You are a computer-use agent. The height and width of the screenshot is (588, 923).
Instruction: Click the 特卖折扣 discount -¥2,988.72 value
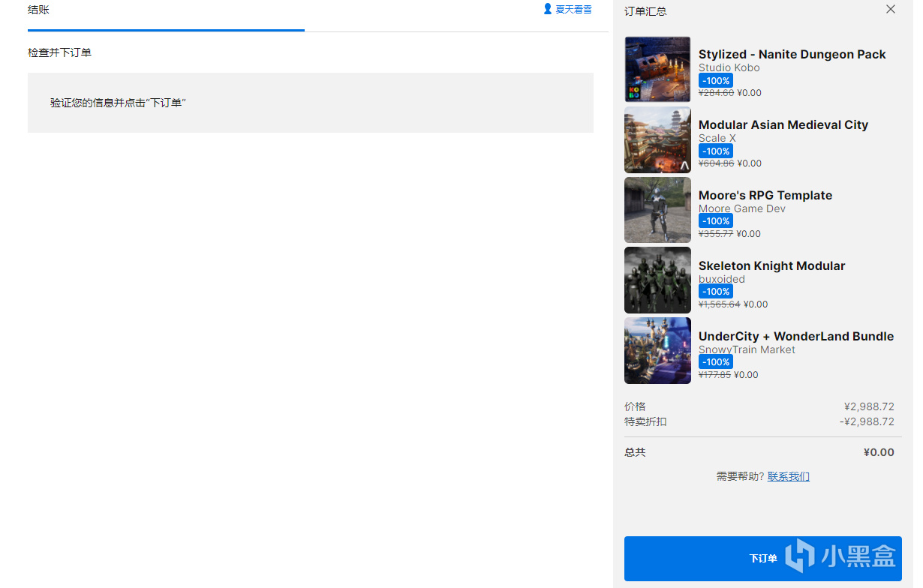[x=867, y=421]
